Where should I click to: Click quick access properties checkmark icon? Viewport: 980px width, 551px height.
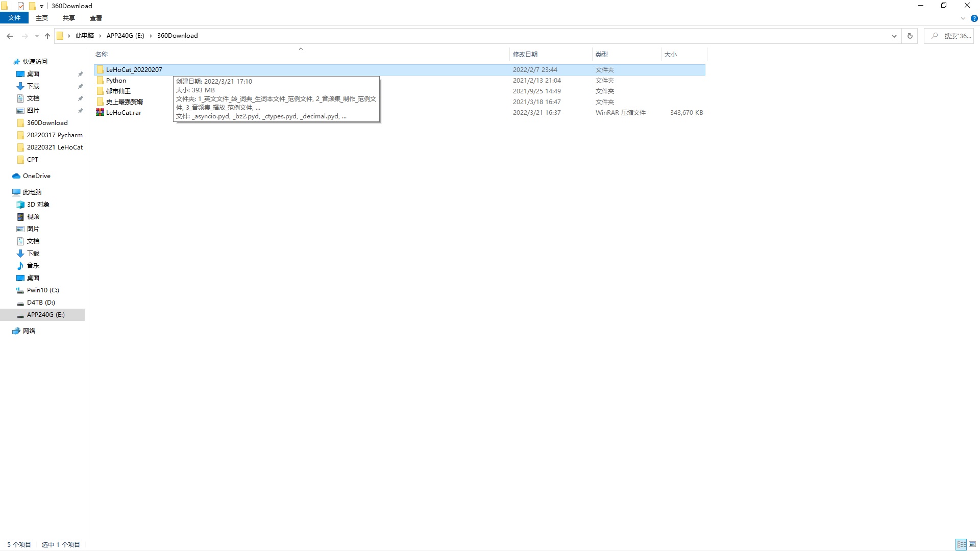(21, 6)
